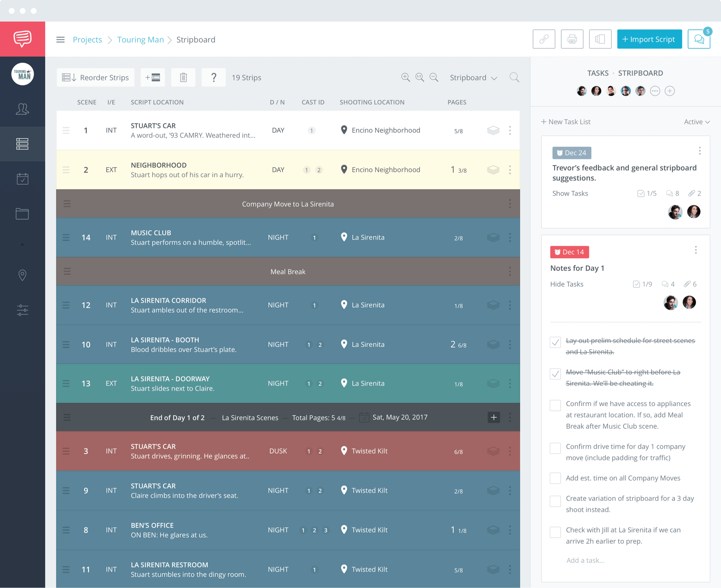This screenshot has height=588, width=721.
Task: Click add team member plus circle icon
Action: [670, 91]
